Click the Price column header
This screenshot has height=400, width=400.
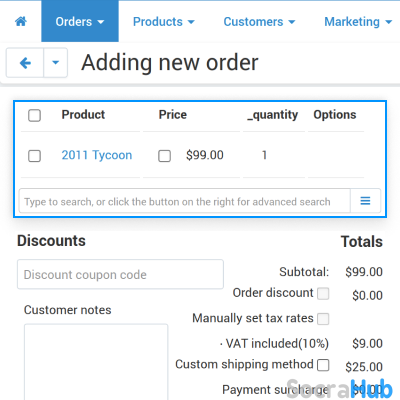tap(173, 115)
